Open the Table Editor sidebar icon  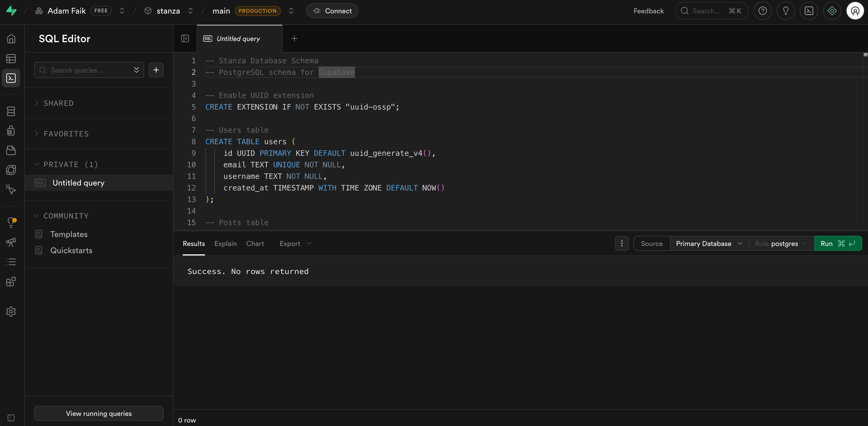pyautogui.click(x=11, y=59)
